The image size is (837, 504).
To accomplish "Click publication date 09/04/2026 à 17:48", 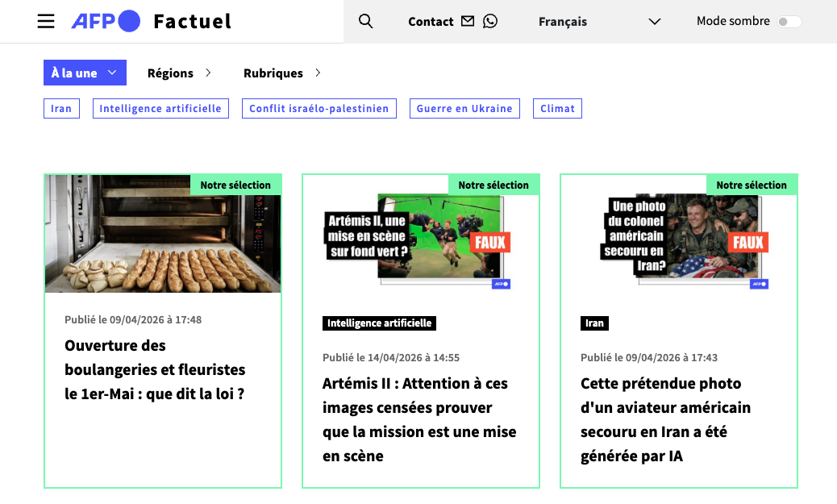I will (x=133, y=320).
